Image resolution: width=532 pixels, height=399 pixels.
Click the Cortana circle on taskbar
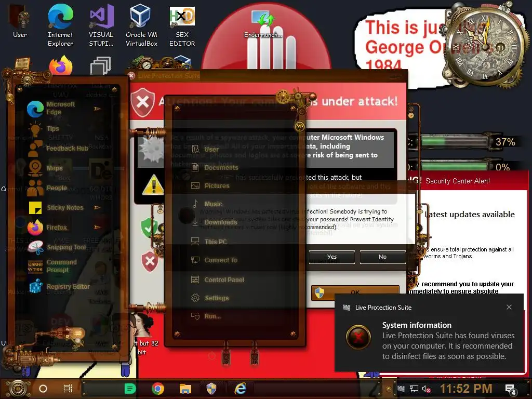[x=43, y=389]
